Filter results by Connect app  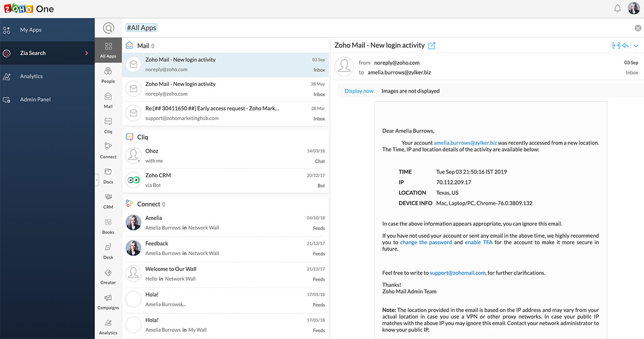(x=108, y=150)
